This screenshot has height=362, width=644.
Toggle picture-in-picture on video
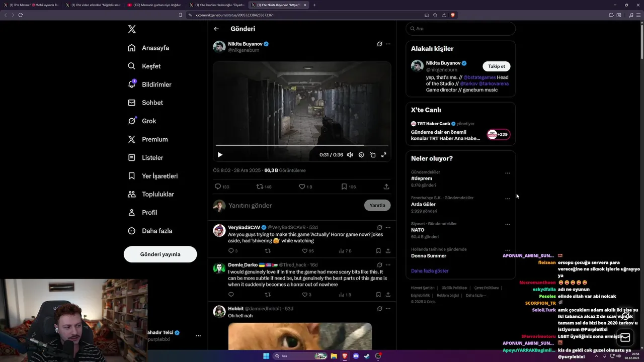(x=373, y=155)
